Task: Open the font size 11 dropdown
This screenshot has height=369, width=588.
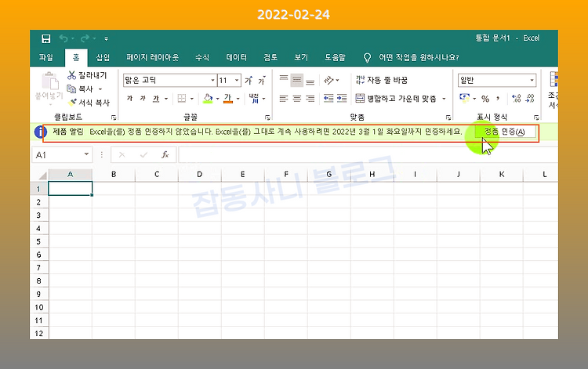Action: (x=237, y=80)
